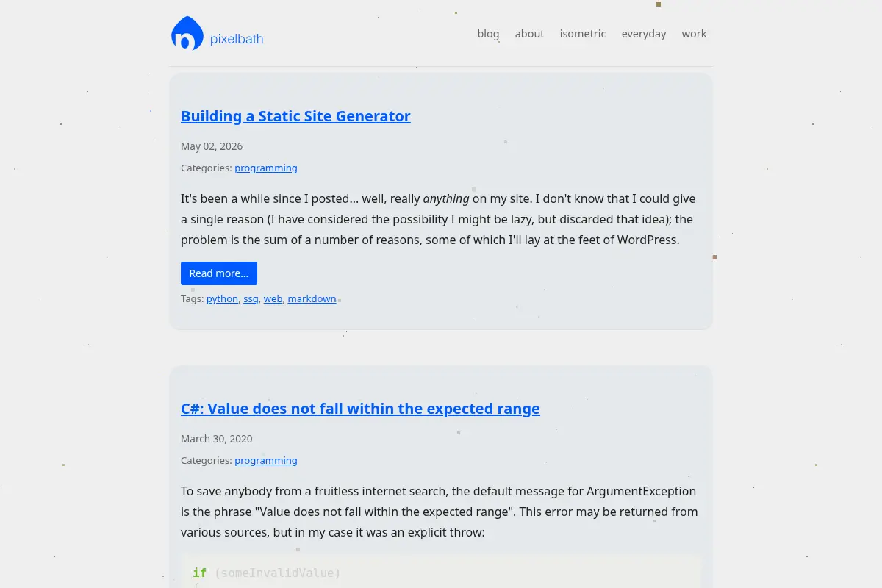Image resolution: width=882 pixels, height=588 pixels.
Task: Click the Read more... button
Action: tap(219, 273)
